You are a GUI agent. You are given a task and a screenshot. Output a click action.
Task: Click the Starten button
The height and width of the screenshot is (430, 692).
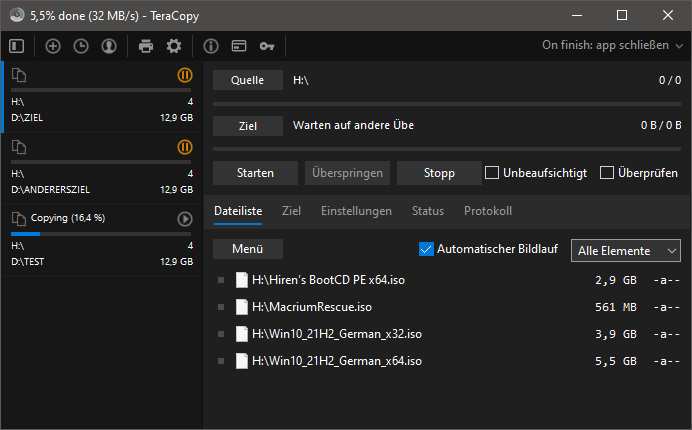coord(255,173)
